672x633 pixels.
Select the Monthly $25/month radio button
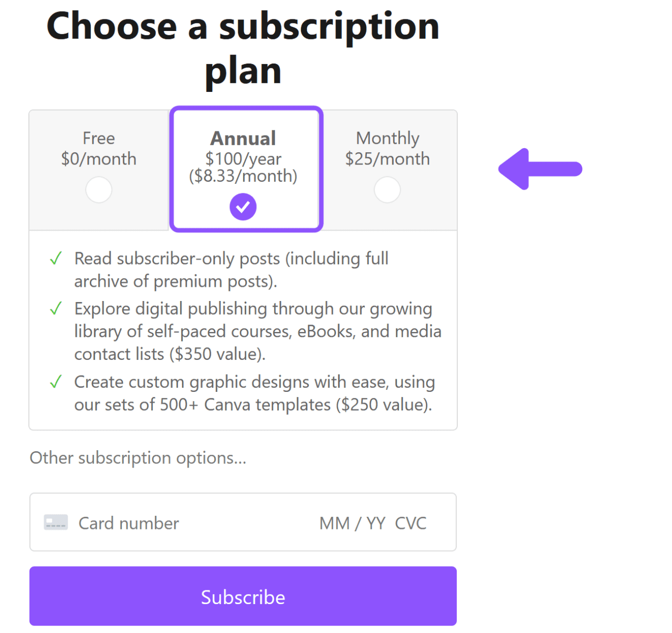(387, 190)
